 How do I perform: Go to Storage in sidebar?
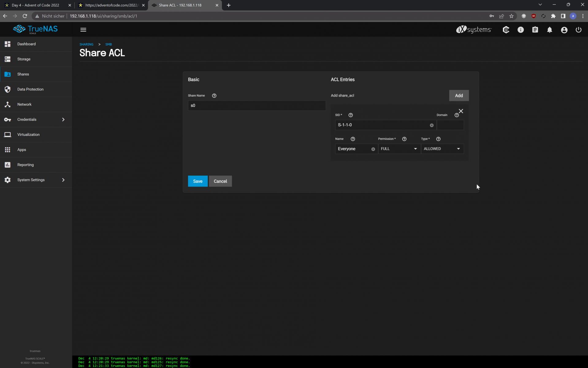point(24,59)
